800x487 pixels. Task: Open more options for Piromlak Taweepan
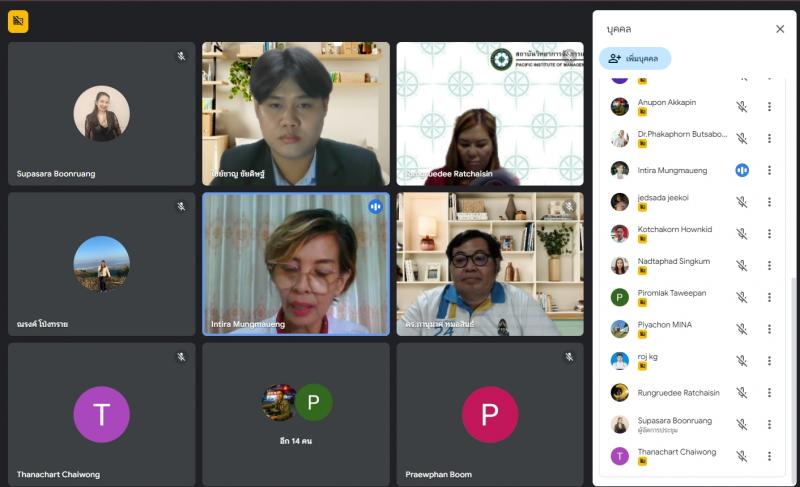point(769,297)
